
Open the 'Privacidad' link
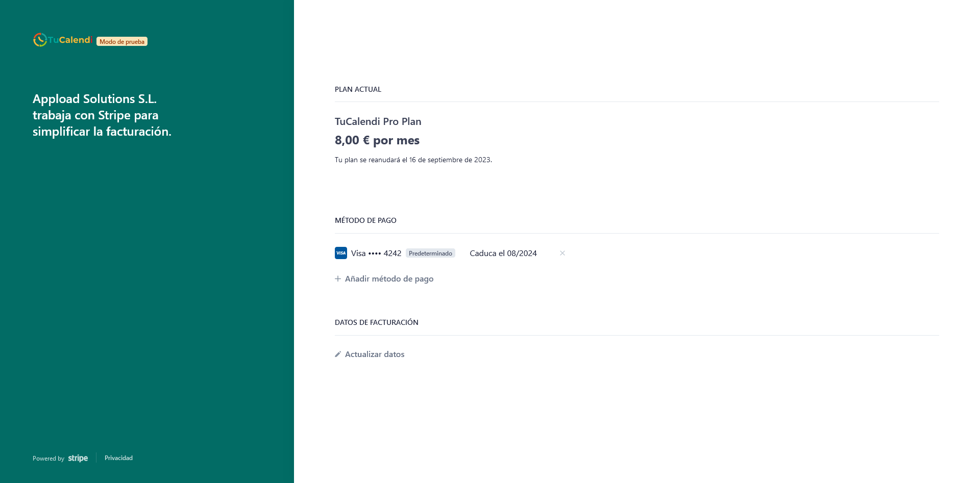(118, 458)
